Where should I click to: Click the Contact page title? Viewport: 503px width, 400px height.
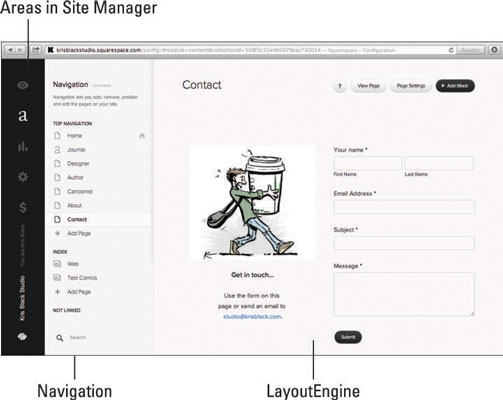click(202, 85)
